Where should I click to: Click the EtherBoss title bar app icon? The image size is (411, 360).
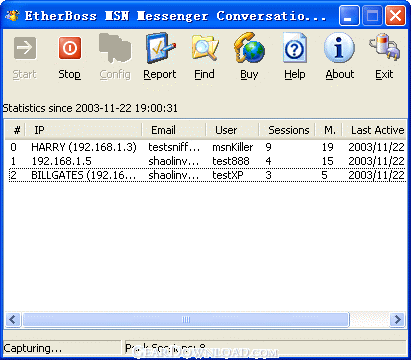coord(12,15)
